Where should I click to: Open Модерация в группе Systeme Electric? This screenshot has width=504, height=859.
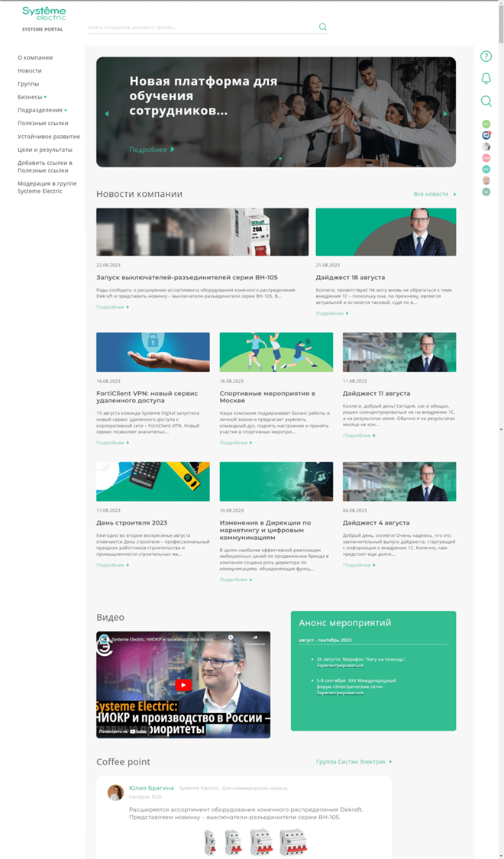coord(47,187)
